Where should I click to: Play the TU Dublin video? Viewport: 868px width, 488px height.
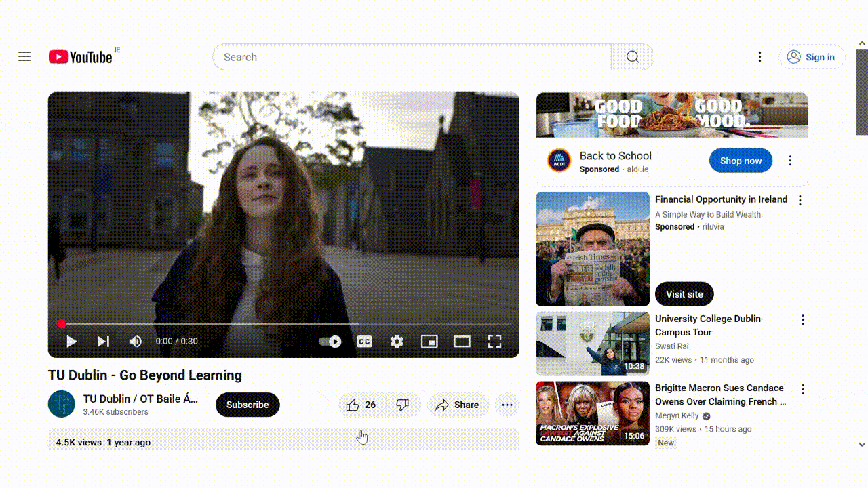pyautogui.click(x=71, y=342)
